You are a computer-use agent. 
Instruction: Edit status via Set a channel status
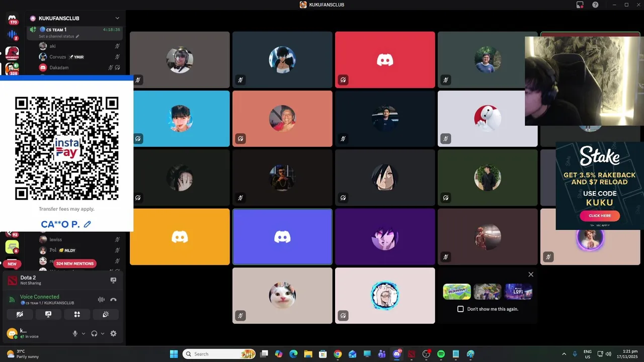click(59, 36)
